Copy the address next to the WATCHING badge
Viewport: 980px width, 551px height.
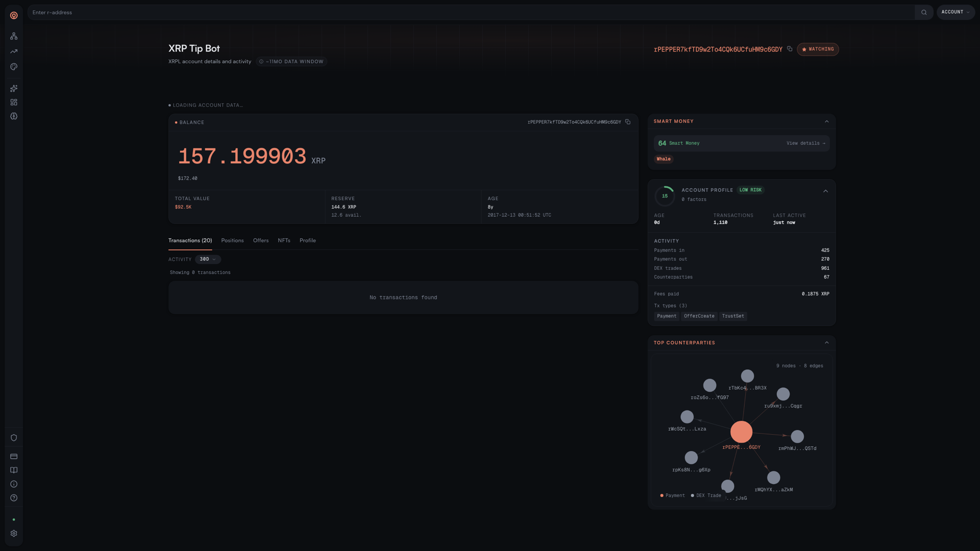tap(790, 49)
